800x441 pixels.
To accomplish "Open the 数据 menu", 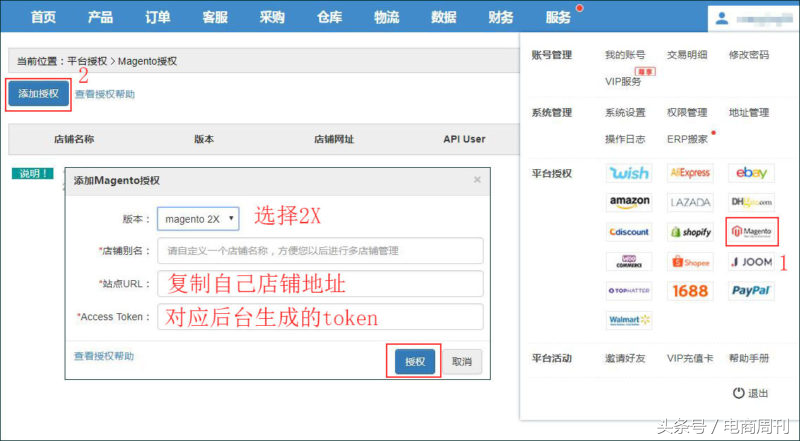I will coord(443,17).
